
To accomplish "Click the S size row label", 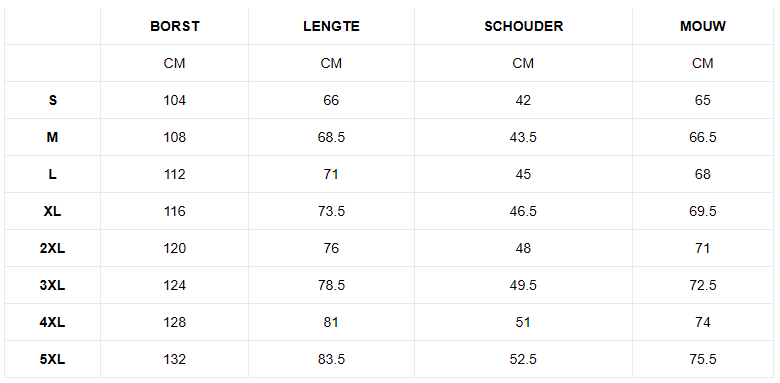I will point(53,100).
